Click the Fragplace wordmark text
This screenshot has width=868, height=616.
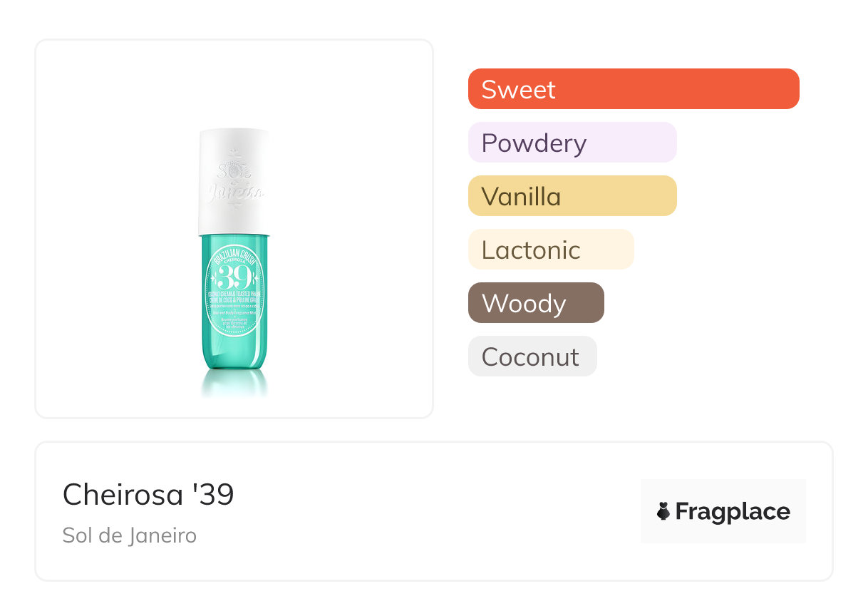[x=733, y=512]
